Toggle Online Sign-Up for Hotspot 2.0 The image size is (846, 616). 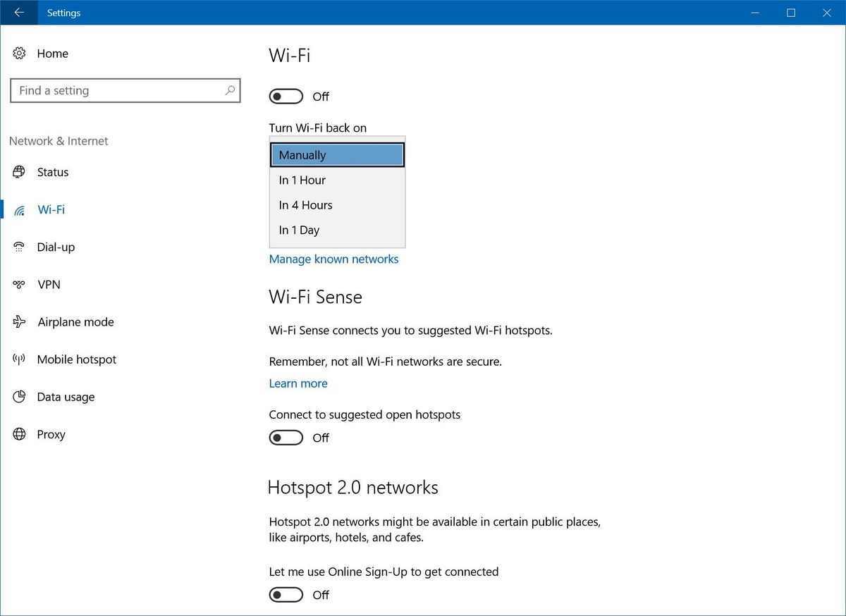(x=286, y=594)
